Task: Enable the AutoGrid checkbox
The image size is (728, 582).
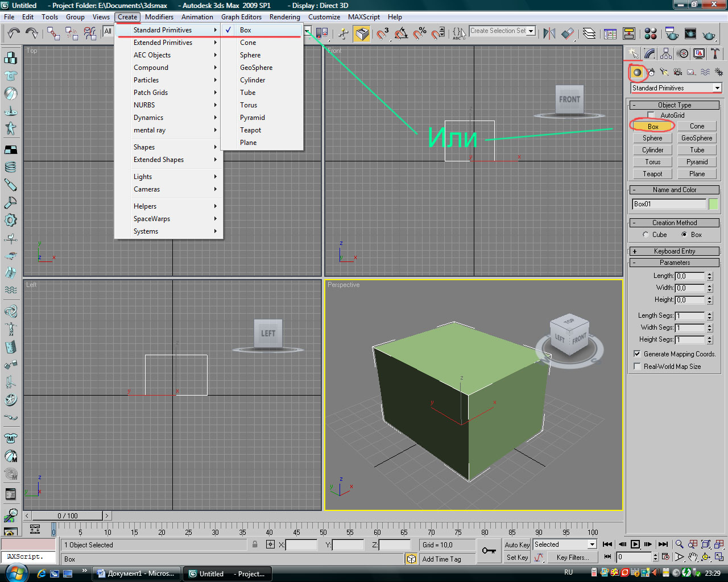Action: [651, 115]
